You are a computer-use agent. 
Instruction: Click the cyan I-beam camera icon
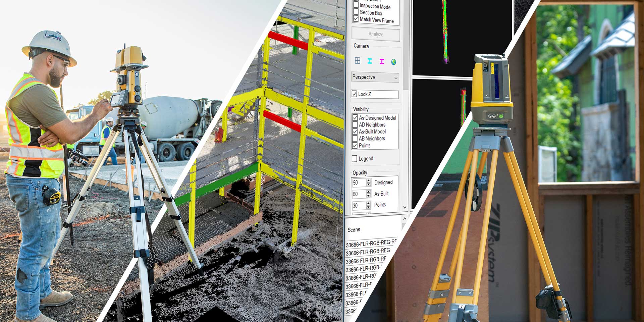coord(370,61)
